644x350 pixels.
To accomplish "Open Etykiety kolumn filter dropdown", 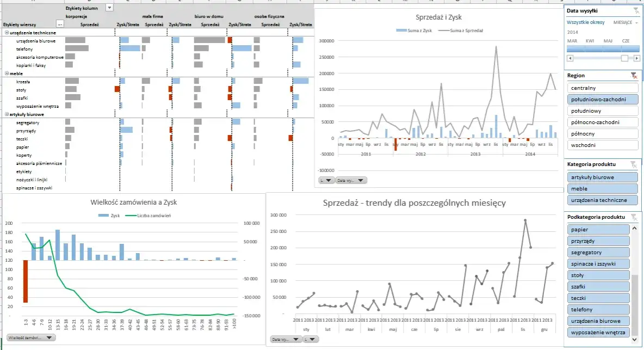I will pos(109,8).
